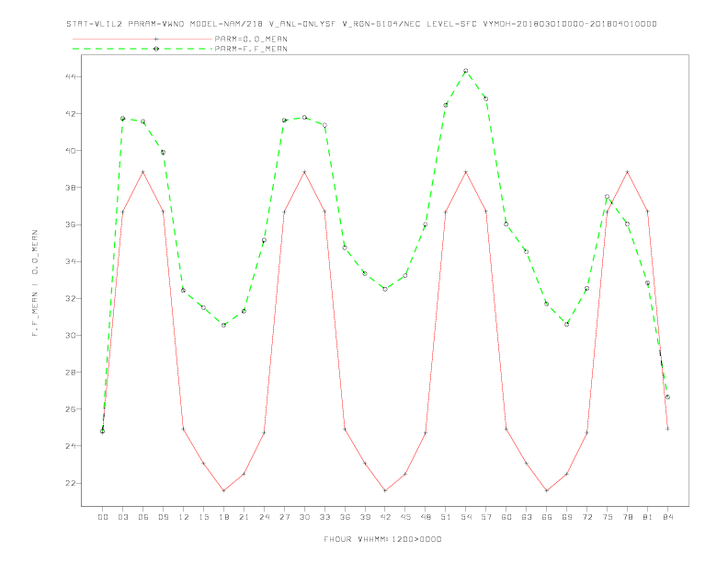Click x-axis hour label 06

143,517
